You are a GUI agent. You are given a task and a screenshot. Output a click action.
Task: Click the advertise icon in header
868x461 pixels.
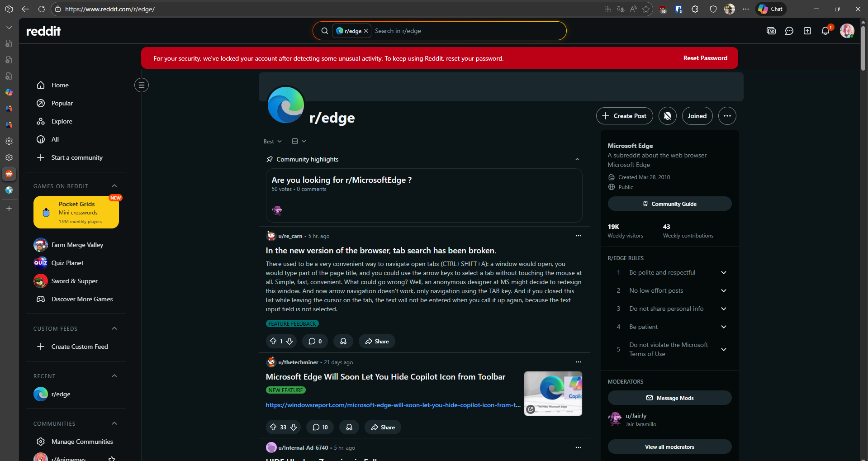pos(771,31)
